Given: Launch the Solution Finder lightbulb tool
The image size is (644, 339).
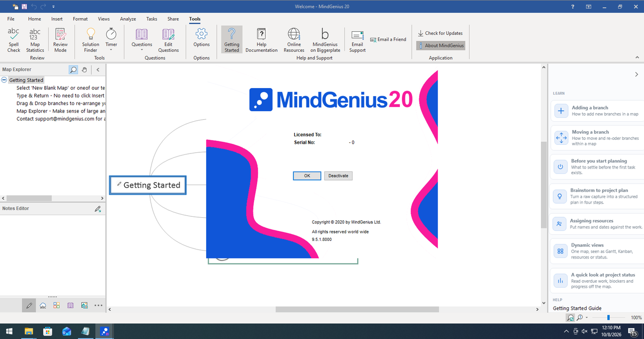Looking at the screenshot, I should click(91, 40).
